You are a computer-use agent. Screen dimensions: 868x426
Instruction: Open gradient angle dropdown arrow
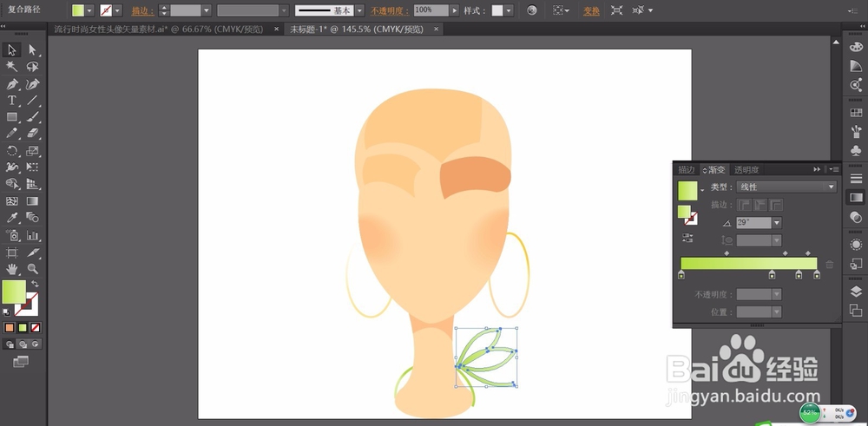777,222
